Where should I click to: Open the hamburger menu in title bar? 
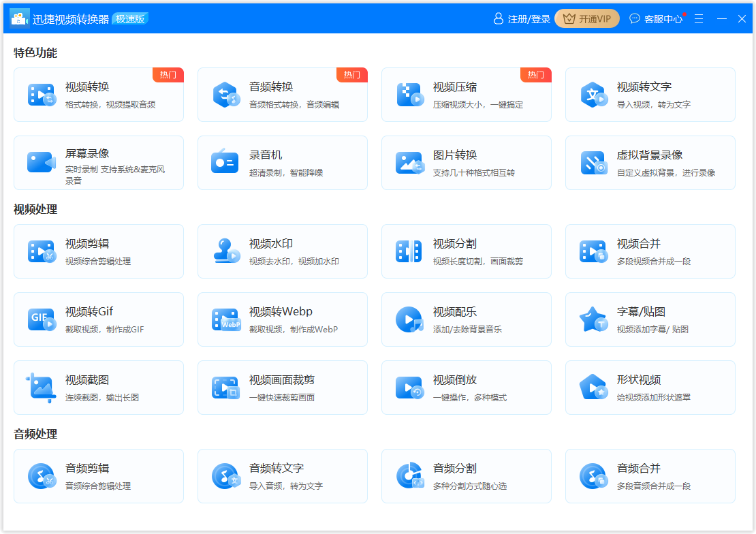point(699,18)
